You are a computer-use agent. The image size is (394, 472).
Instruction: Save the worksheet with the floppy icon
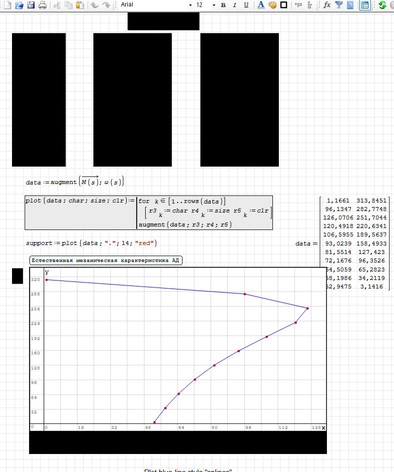click(x=31, y=5)
